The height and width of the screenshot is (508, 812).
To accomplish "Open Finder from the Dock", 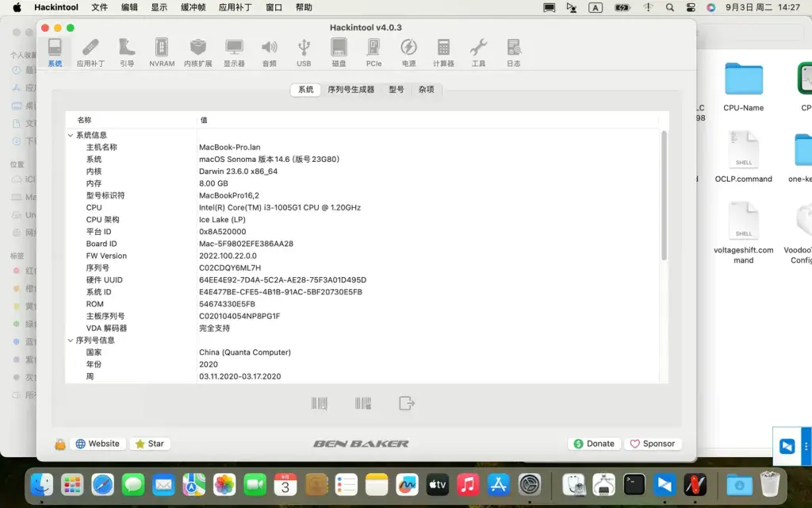I will pos(42,485).
